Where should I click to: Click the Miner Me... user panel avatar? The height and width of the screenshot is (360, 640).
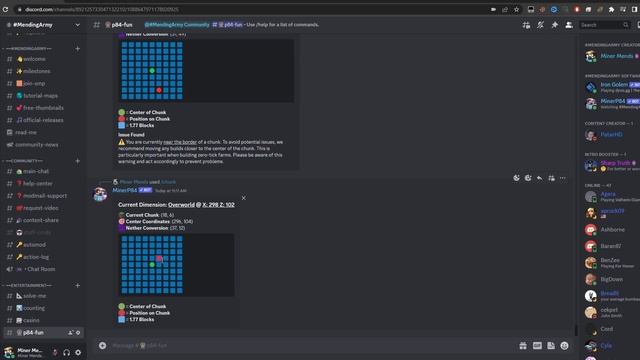[9, 352]
